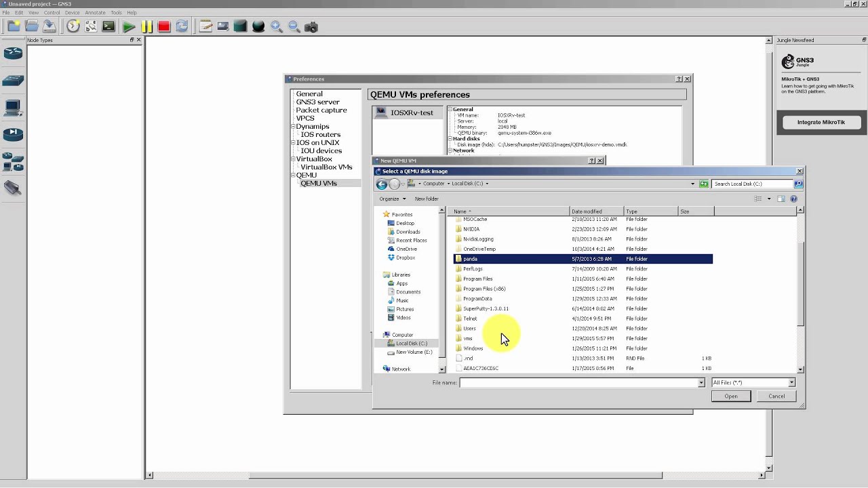Click the Back arrow in file dialog
The image size is (868, 488).
pyautogui.click(x=382, y=184)
